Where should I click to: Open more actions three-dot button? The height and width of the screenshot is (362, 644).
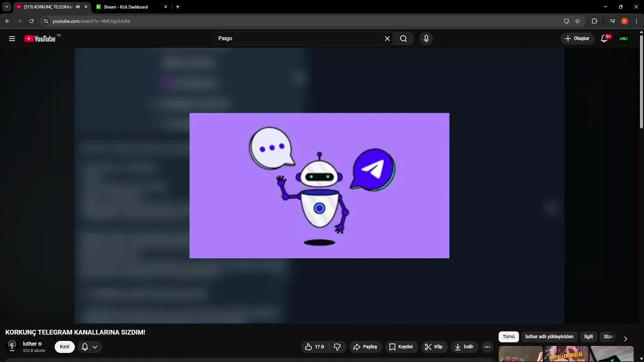[x=487, y=347]
